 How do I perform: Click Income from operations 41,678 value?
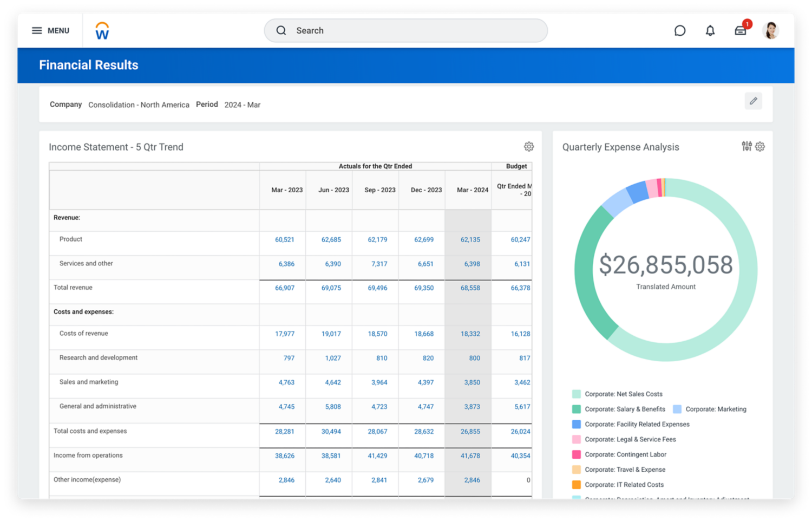coord(470,456)
